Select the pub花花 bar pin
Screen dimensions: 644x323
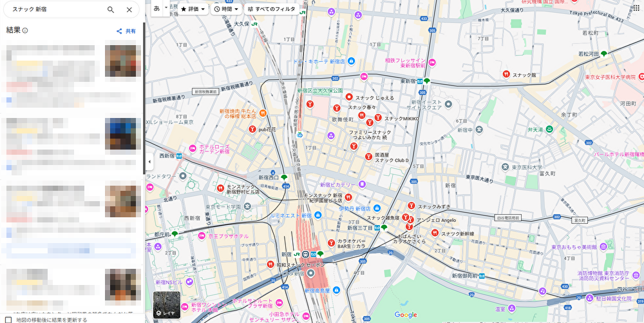click(252, 129)
